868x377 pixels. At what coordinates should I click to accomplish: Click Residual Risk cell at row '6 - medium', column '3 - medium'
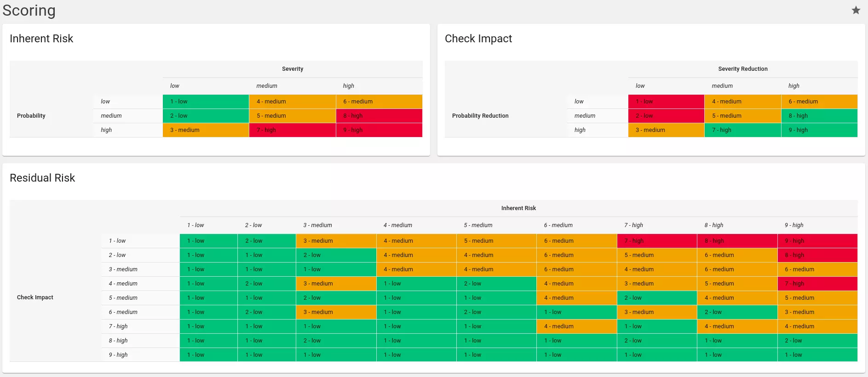[336, 312]
